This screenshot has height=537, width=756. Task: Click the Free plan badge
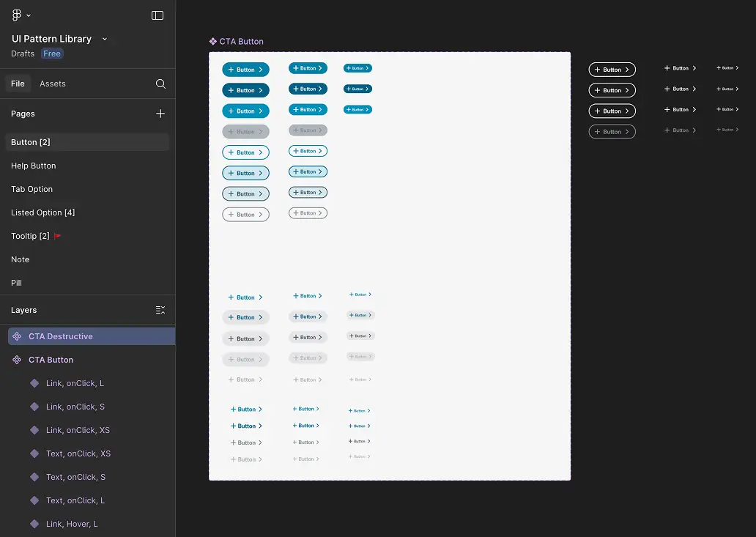tap(51, 53)
